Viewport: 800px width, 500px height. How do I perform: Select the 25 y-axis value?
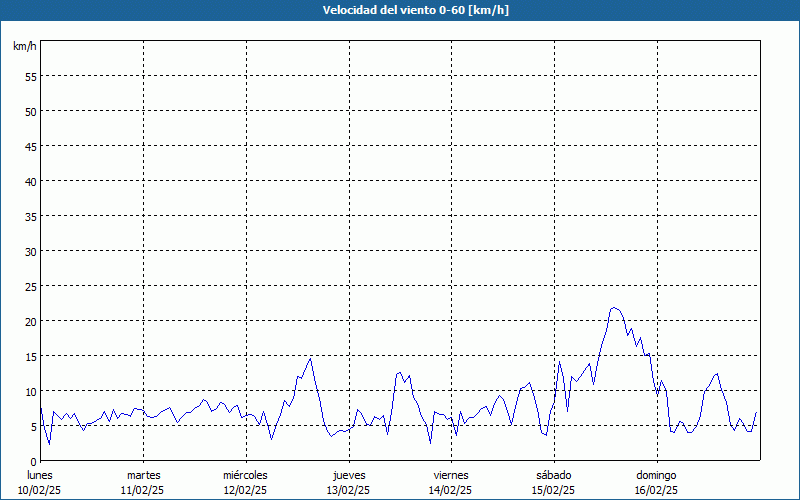click(x=31, y=287)
